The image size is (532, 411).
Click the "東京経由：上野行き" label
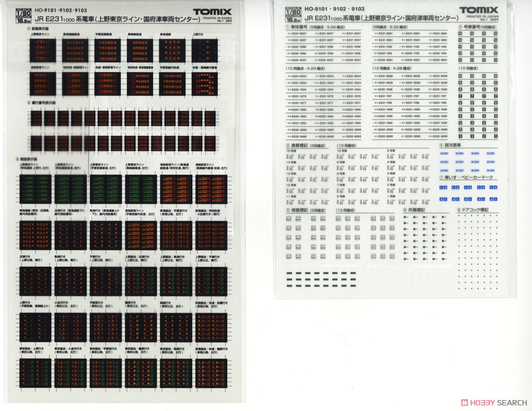[32, 348]
